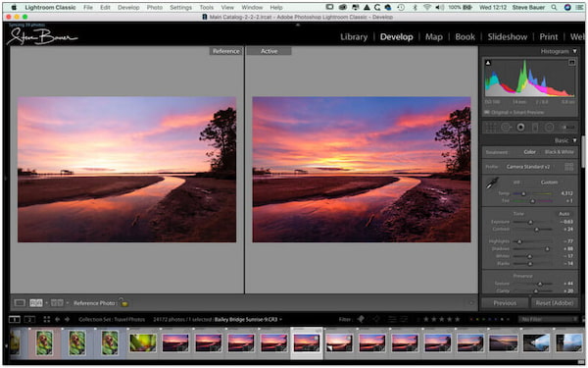Go forward with the right arrow
This screenshot has height=368, width=588.
(x=67, y=320)
